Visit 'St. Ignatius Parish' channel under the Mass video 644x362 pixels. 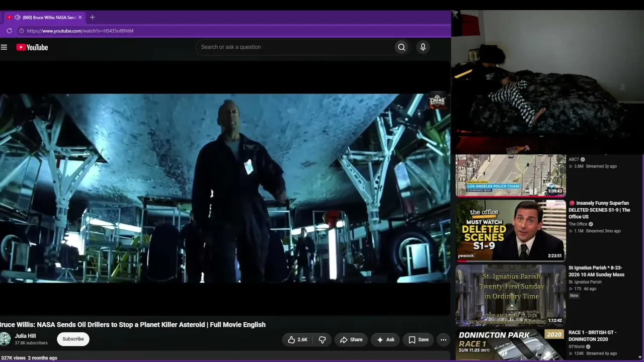(x=585, y=282)
